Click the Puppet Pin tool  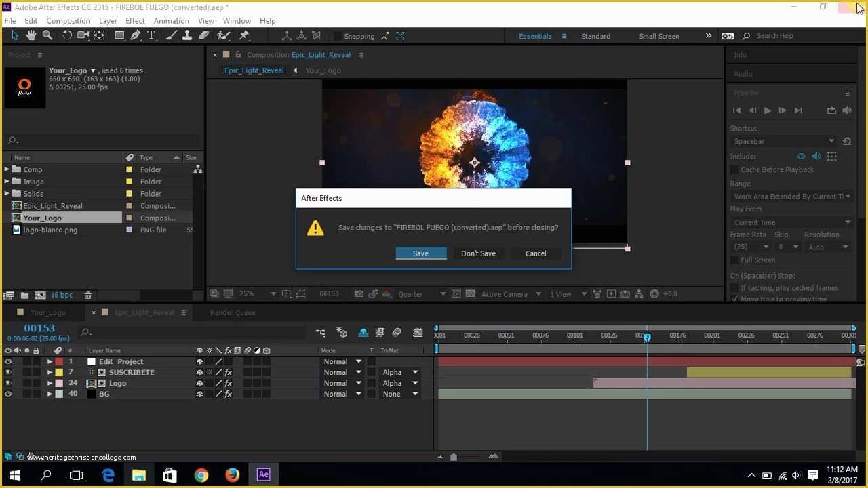point(245,35)
